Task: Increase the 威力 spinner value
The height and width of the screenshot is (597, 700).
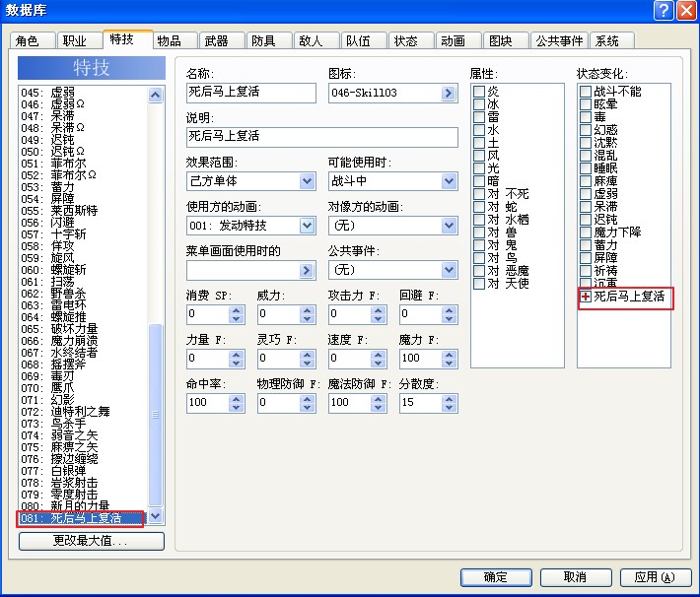Action: tap(308, 310)
